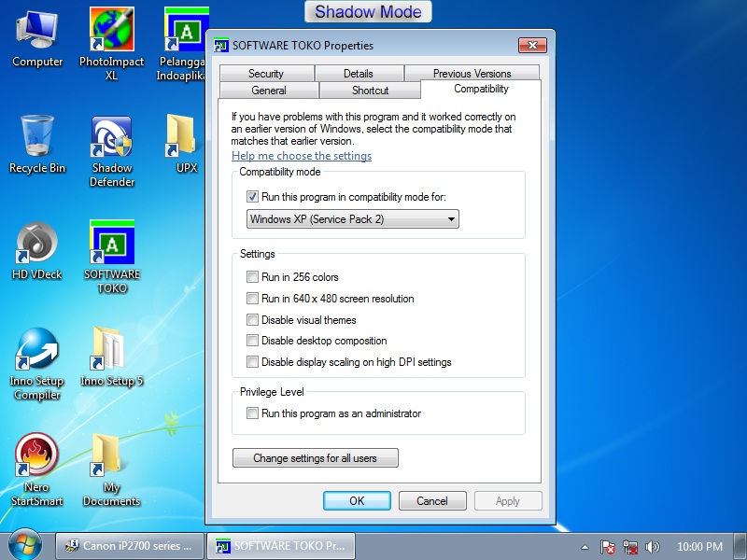747x560 pixels.
Task: Click the network status tray icon
Action: point(629,547)
